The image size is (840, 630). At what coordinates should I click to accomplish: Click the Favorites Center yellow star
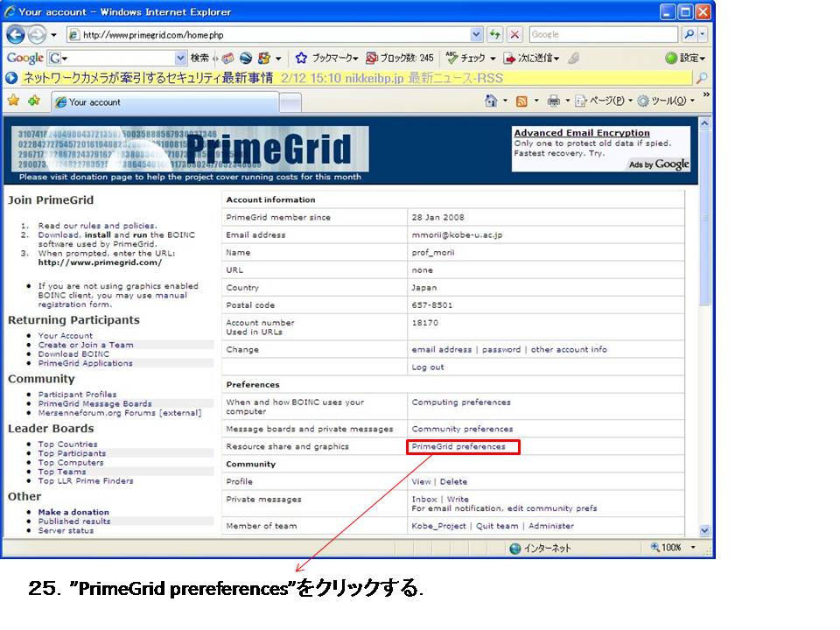[14, 101]
